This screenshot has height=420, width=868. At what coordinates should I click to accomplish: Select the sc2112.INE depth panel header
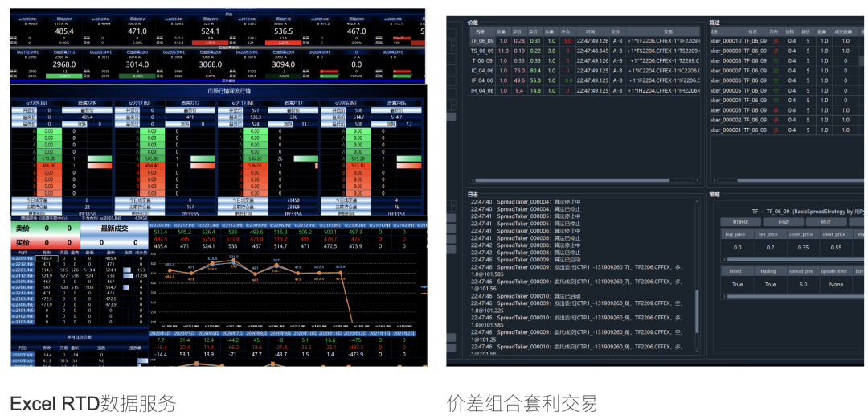point(241,103)
